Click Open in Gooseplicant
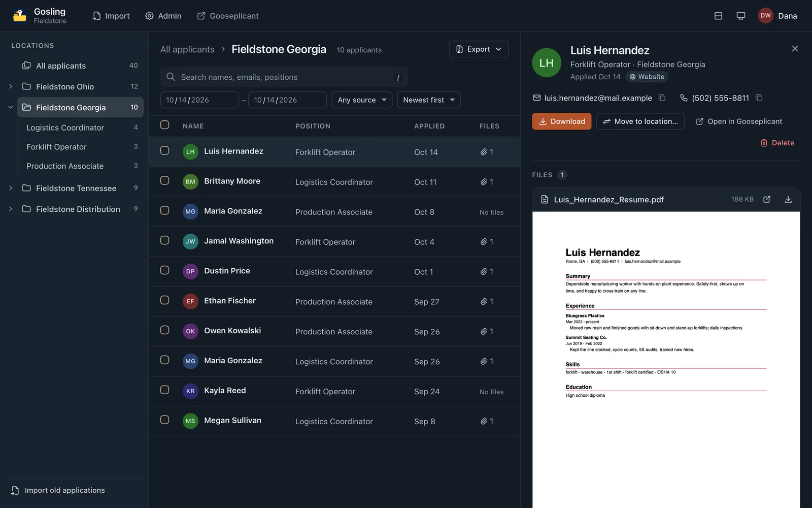This screenshot has width=812, height=508. tap(739, 121)
